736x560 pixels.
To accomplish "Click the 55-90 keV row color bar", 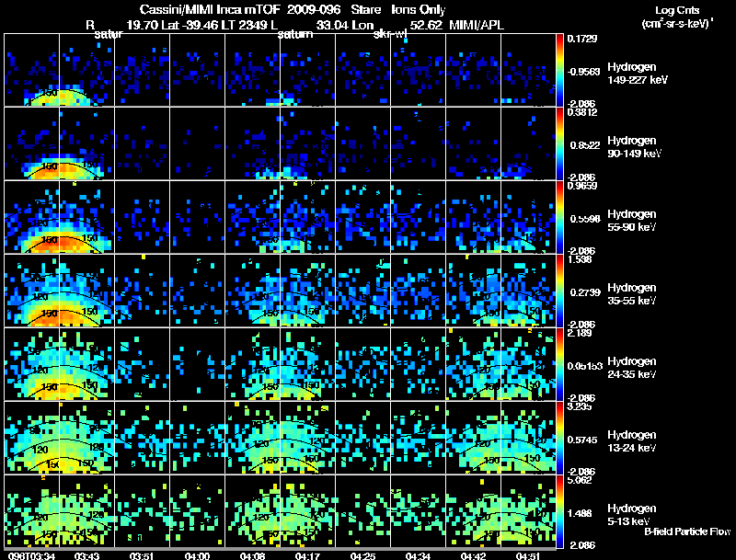I will 559,217.
